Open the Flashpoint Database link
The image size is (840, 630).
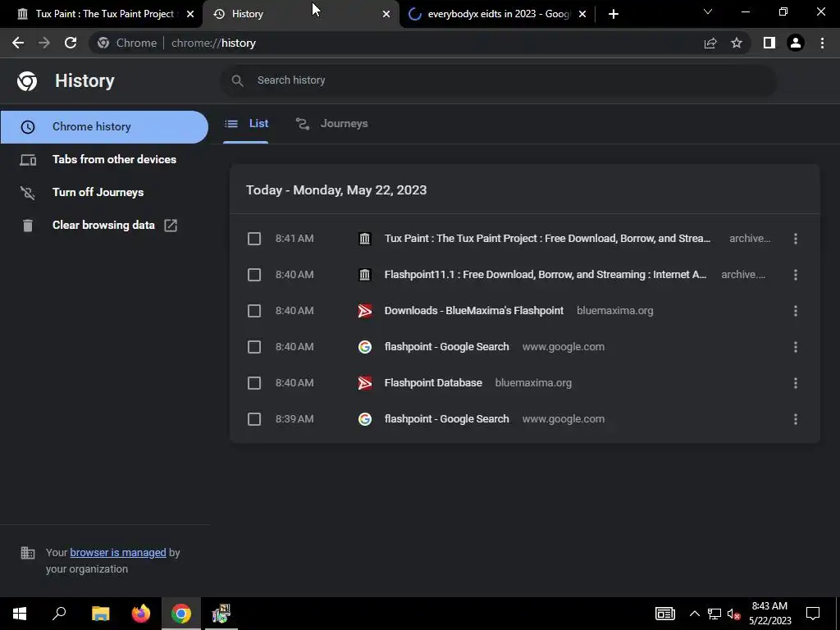tap(433, 383)
